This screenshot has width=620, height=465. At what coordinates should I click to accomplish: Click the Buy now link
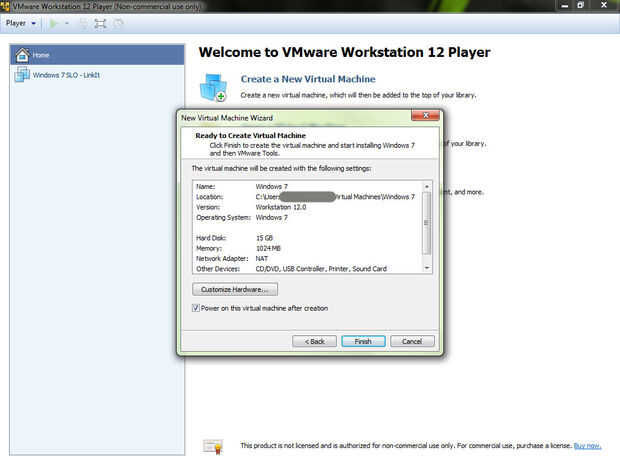[587, 446]
